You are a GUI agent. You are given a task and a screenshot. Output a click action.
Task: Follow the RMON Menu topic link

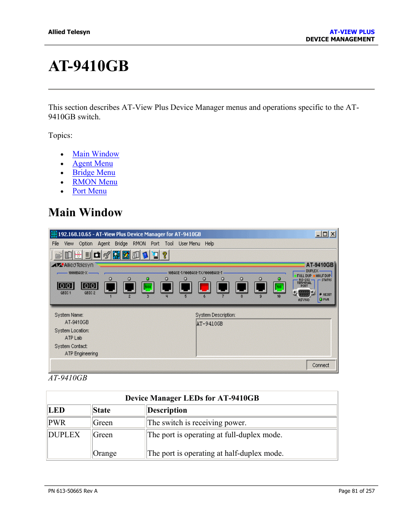pos(95,182)
